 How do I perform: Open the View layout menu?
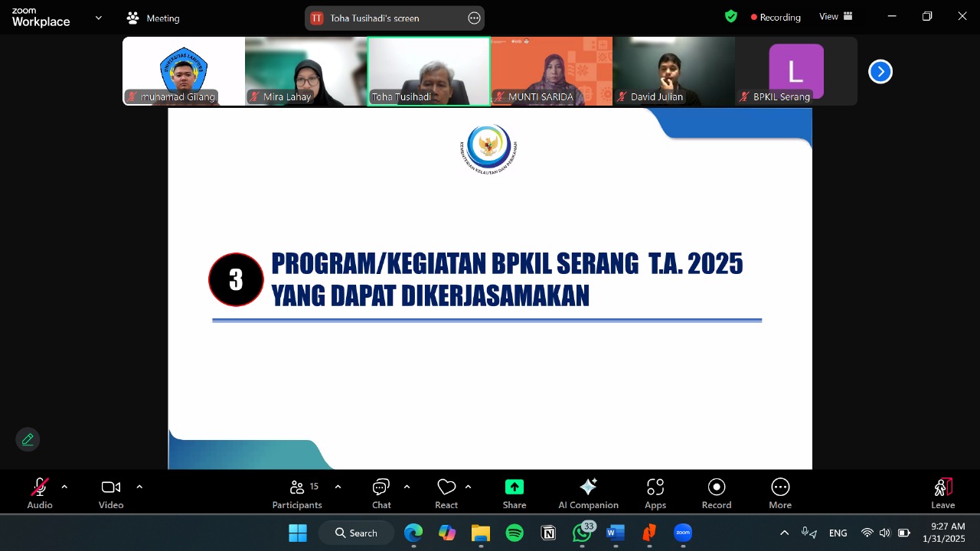click(x=835, y=17)
